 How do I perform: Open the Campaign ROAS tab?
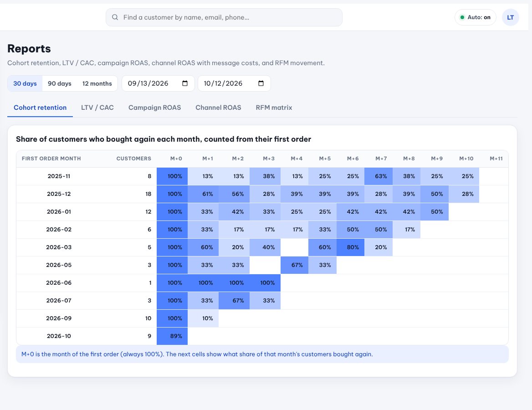pos(155,108)
